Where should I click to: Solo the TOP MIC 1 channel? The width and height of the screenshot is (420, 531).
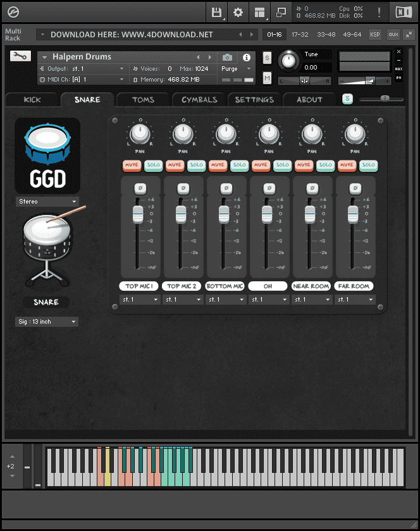click(x=154, y=165)
